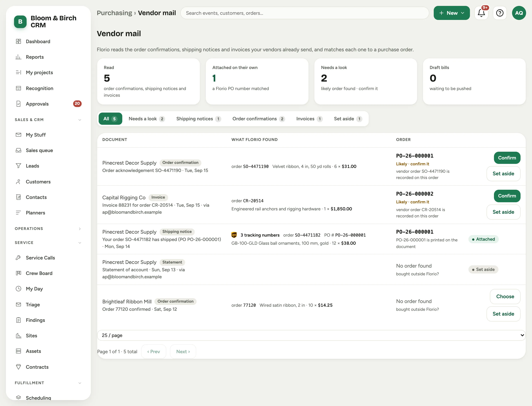Click the notifications bell icon
Viewport: 532px width, 406px height.
click(481, 13)
